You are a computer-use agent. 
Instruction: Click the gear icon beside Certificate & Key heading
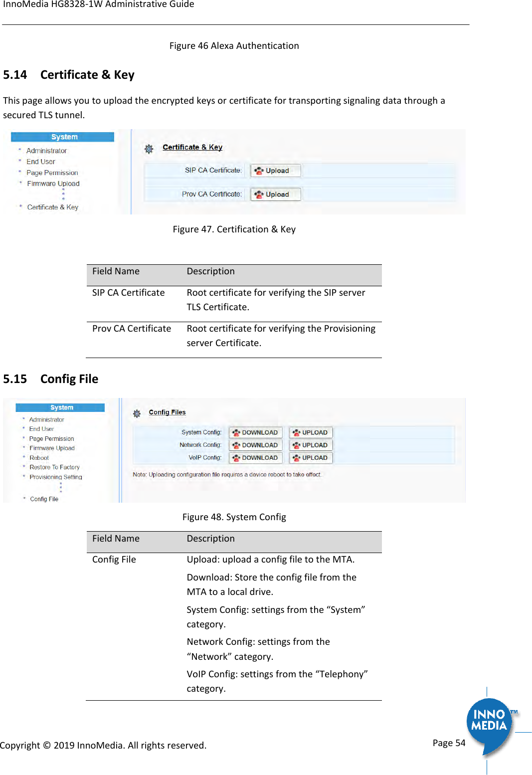click(149, 148)
